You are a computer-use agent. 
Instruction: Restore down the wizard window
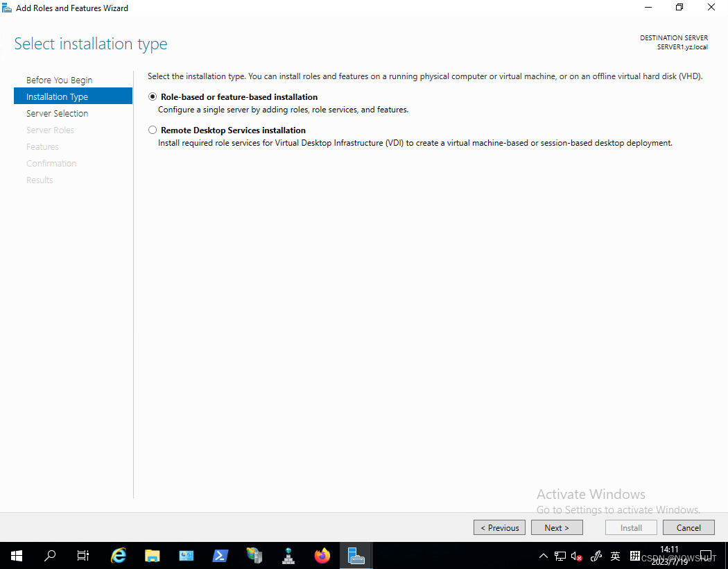(679, 8)
